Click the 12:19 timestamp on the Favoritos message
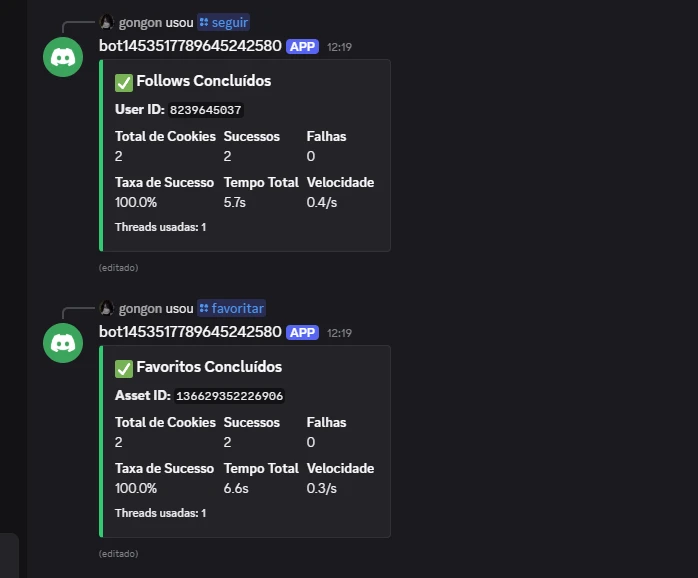Image resolution: width=698 pixels, height=578 pixels. point(339,333)
